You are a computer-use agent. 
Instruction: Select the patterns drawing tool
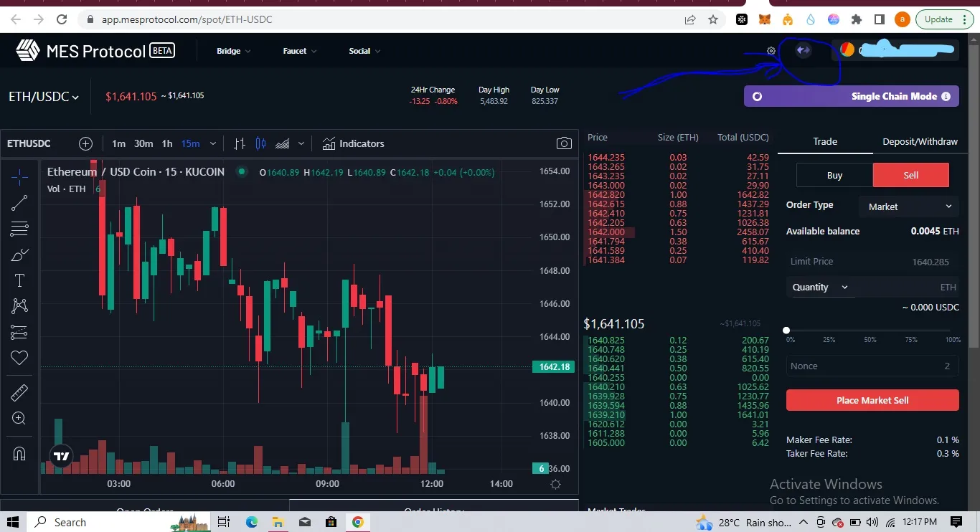tap(19, 306)
